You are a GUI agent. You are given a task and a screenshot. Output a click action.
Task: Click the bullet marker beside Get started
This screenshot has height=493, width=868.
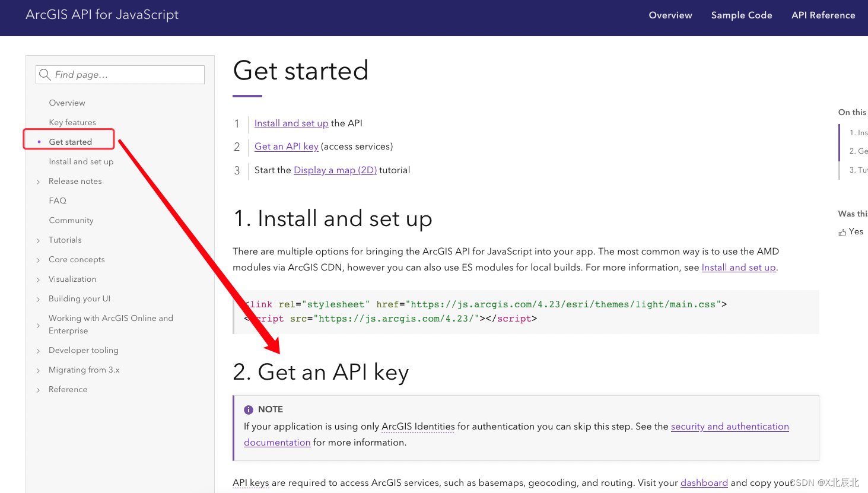tap(39, 142)
